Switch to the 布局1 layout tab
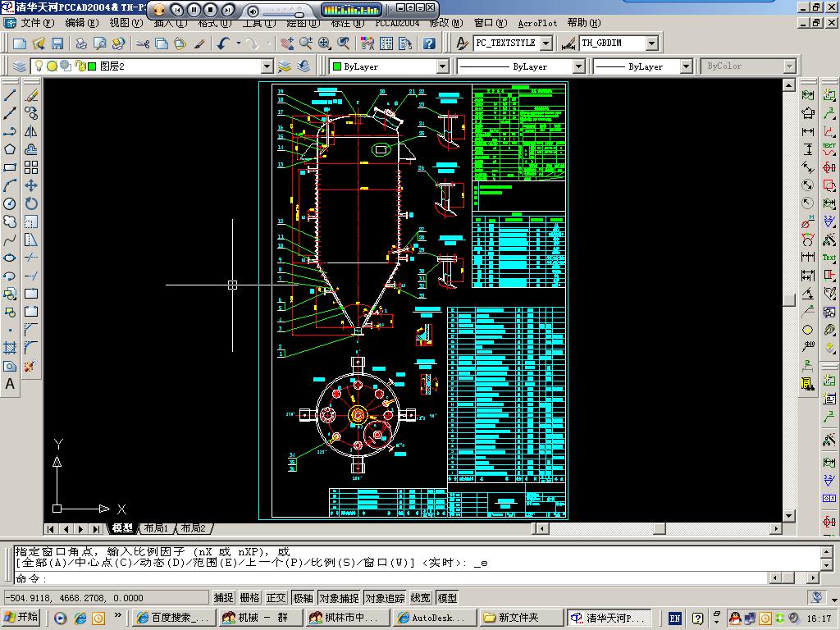 click(156, 528)
